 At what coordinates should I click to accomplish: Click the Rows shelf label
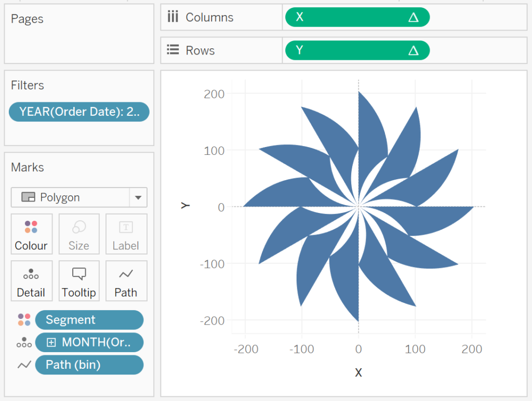click(200, 50)
